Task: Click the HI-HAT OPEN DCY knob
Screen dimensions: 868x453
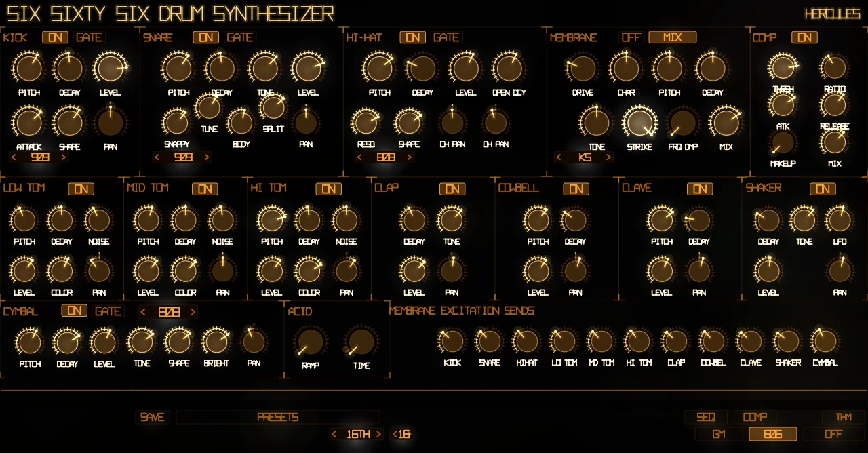Action: [509, 68]
